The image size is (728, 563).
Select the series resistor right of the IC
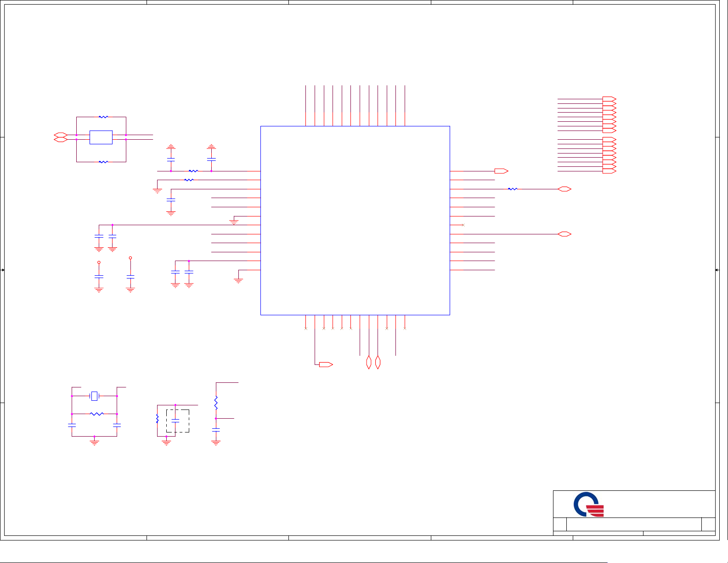pyautogui.click(x=513, y=189)
